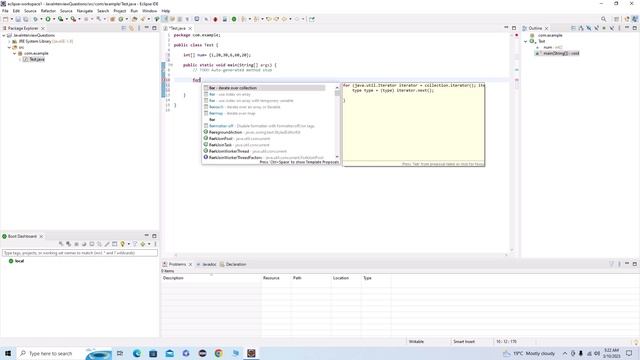Select 'for - iterate over collection' proposal
Viewport: 640px width, 360px height.
click(264, 88)
